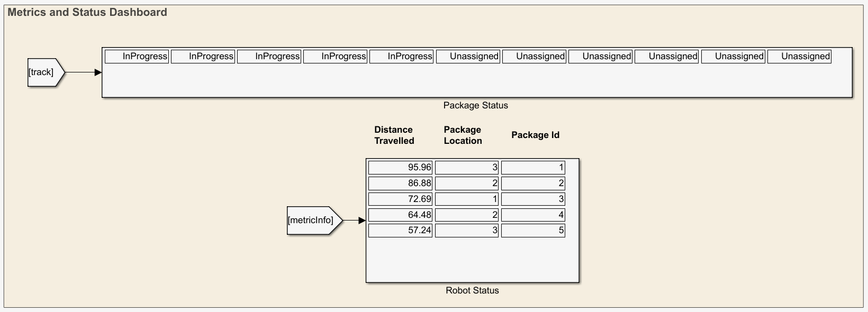Click the 72.69 distance display cell
The width and height of the screenshot is (868, 312).
coord(400,199)
